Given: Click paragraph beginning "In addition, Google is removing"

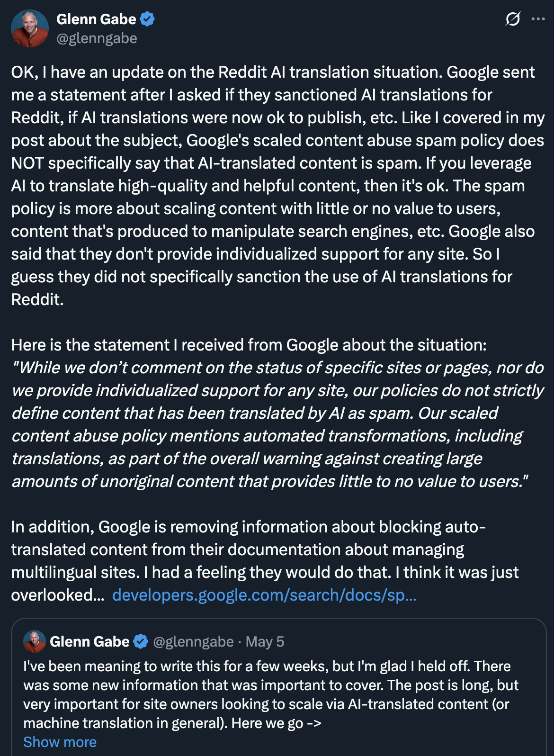Looking at the screenshot, I should coord(265,561).
